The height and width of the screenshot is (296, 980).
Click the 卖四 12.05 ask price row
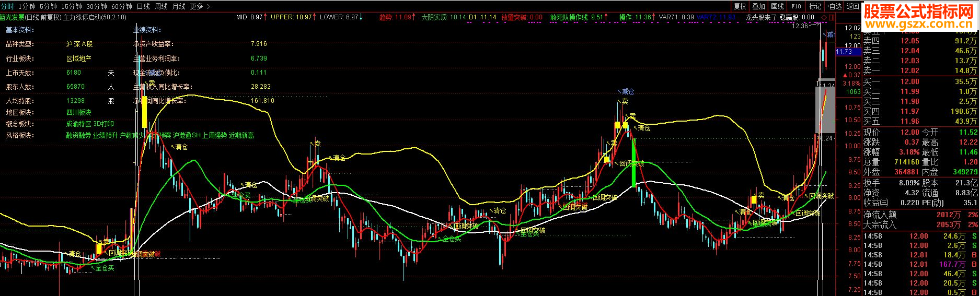pos(920,41)
